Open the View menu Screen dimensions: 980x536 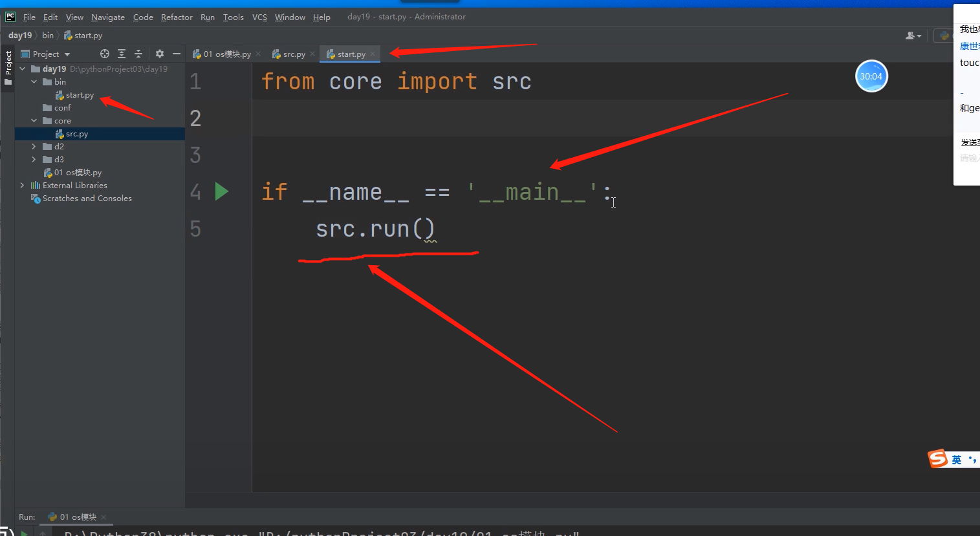74,17
